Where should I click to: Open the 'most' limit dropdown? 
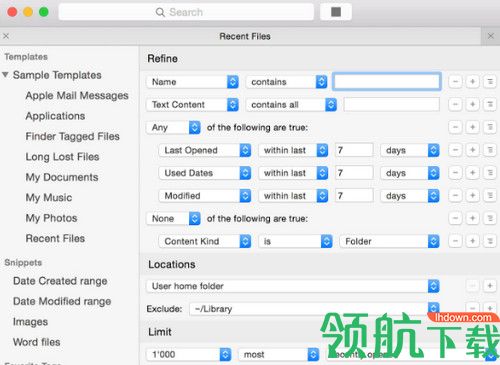coord(279,354)
